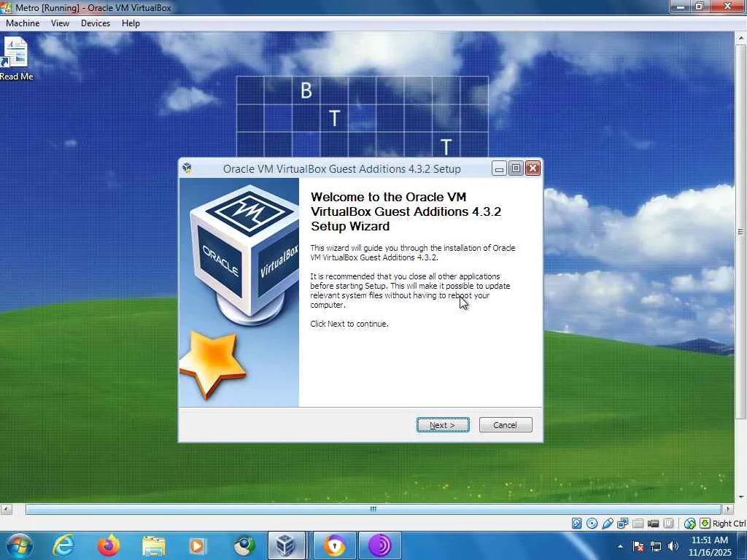Click the volume speaker tray icon
The height and width of the screenshot is (560, 747).
tap(673, 546)
